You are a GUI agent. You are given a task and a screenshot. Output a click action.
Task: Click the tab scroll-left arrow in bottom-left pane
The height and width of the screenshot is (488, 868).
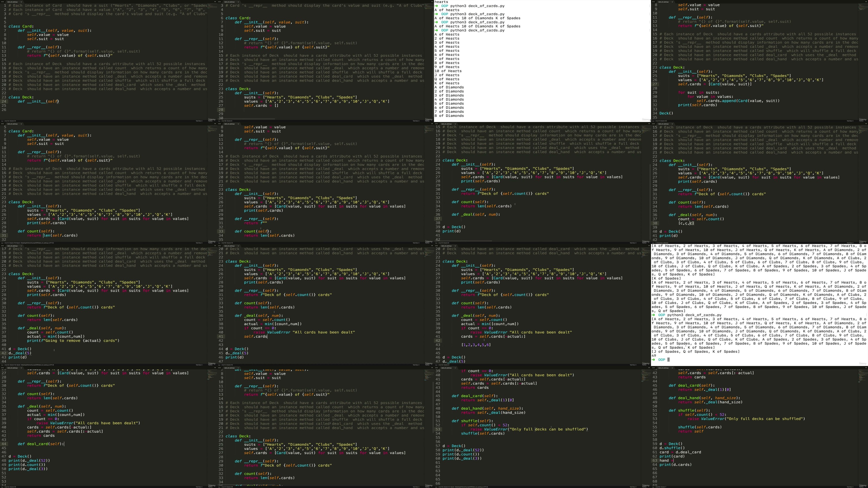[2, 368]
